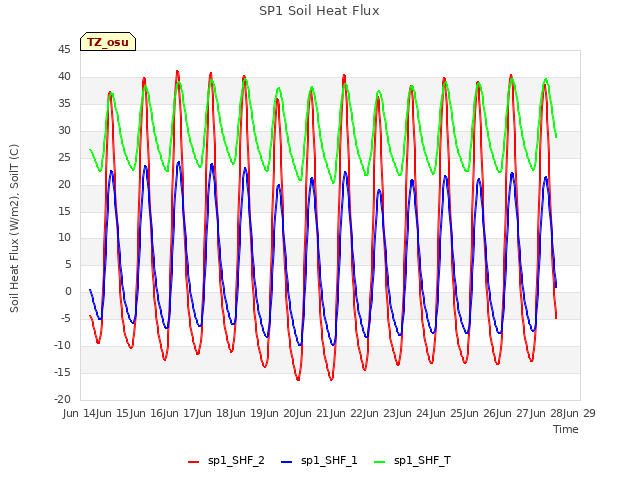Click the 5 y-axis tick value
This screenshot has height=480, width=640.
(68, 264)
